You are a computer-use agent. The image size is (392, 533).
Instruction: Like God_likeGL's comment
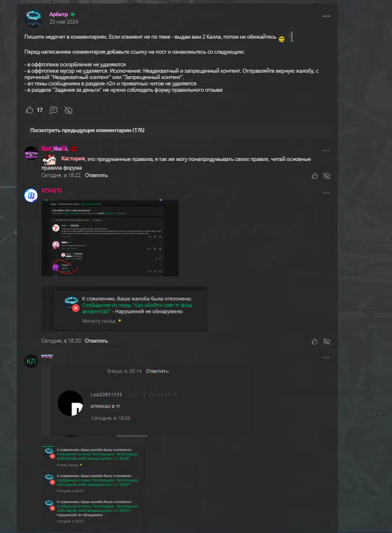coord(315,176)
